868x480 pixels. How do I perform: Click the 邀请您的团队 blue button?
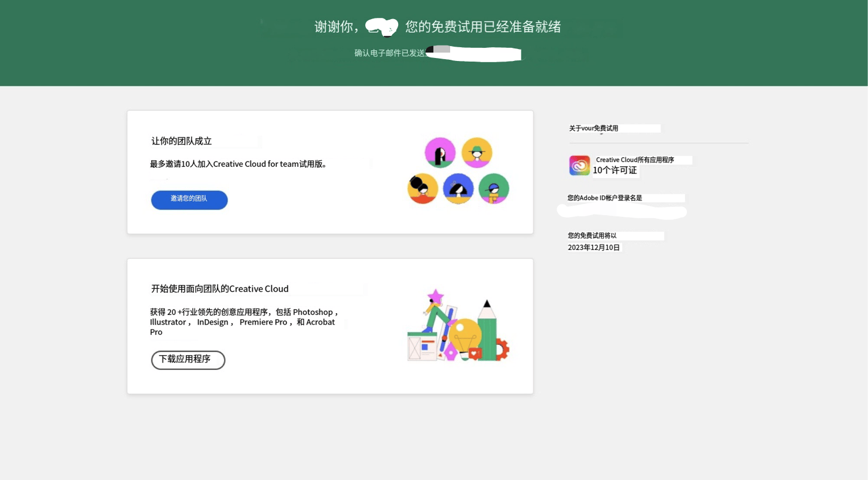[189, 200]
